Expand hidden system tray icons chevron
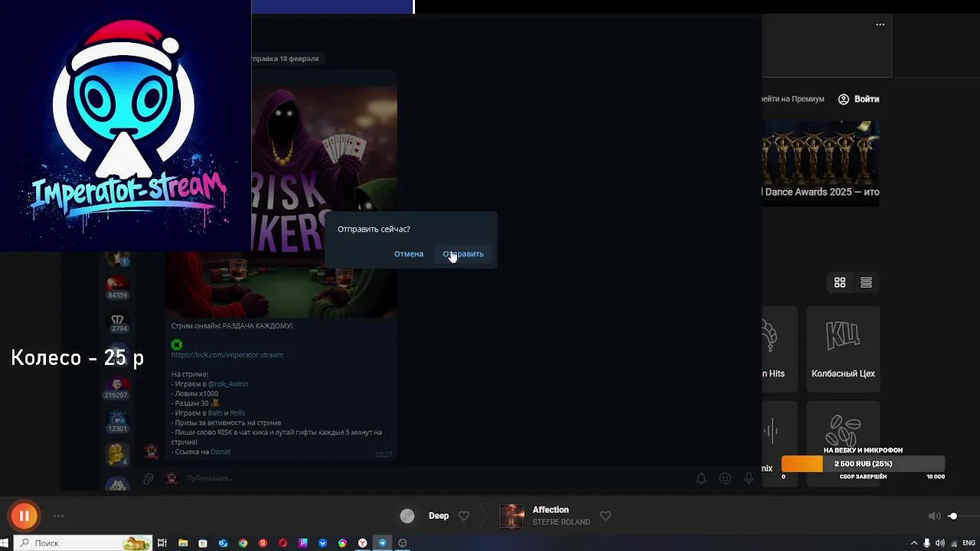 click(x=913, y=543)
